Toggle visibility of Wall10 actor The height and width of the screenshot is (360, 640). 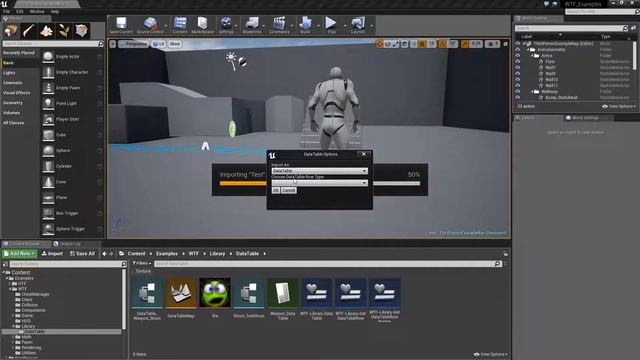tap(518, 80)
